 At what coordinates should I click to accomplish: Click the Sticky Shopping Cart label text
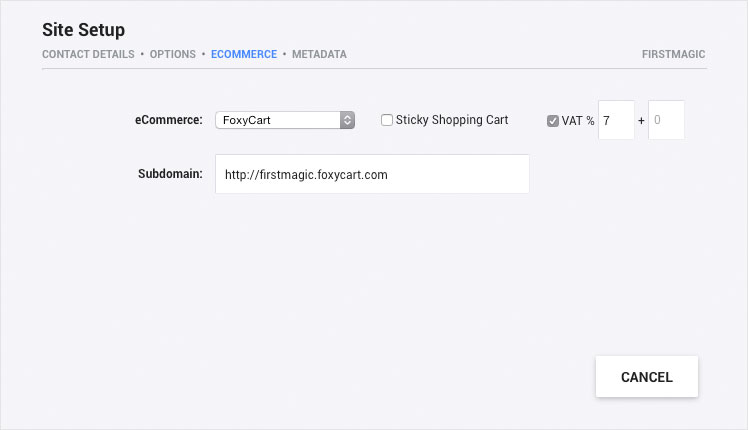click(452, 120)
